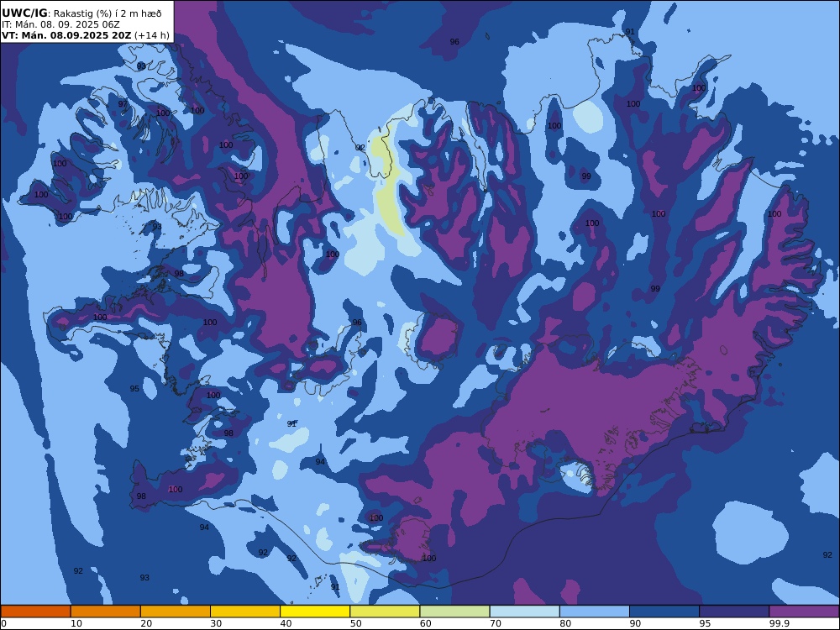This screenshot has width=840, height=630.
Task: Select the golden 30–40 legend swatch
Action: point(245,612)
